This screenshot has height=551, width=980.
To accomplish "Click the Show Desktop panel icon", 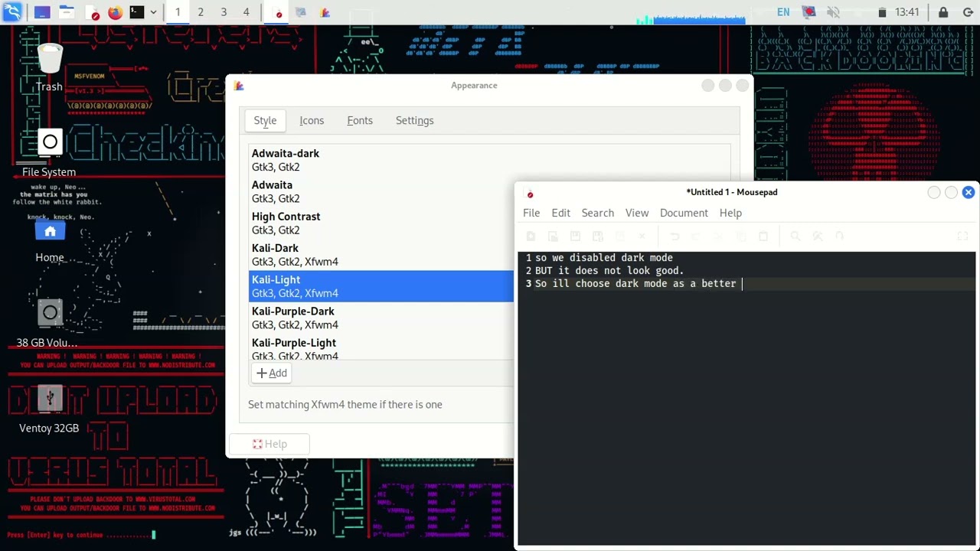I will (42, 12).
